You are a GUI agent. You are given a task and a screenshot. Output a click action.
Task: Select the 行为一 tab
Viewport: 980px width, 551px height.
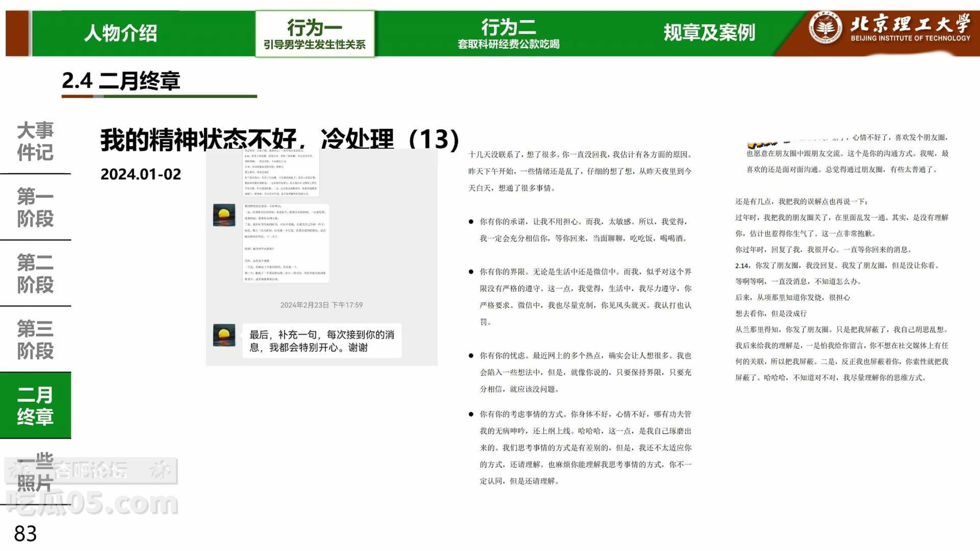pos(315,34)
